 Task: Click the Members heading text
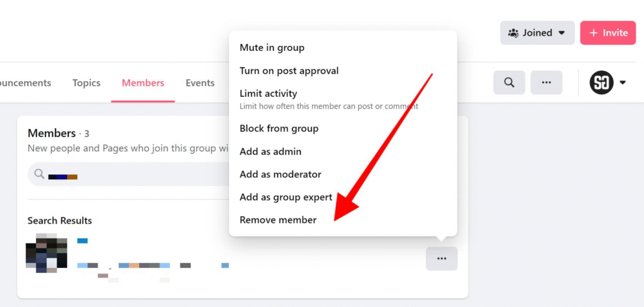pyautogui.click(x=52, y=133)
